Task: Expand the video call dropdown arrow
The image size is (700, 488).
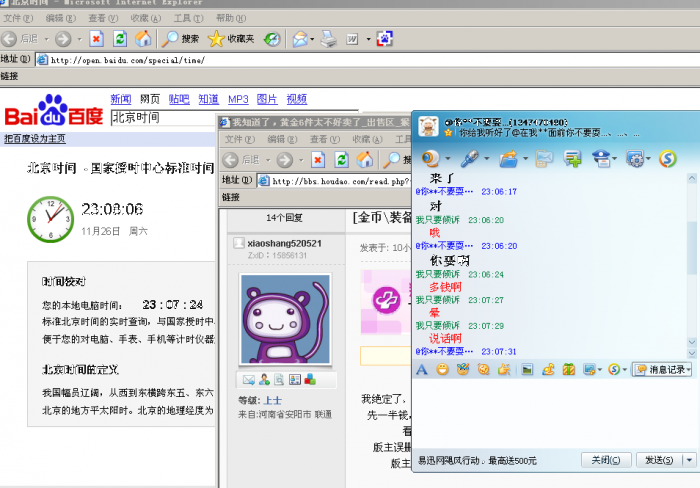Action: point(448,158)
